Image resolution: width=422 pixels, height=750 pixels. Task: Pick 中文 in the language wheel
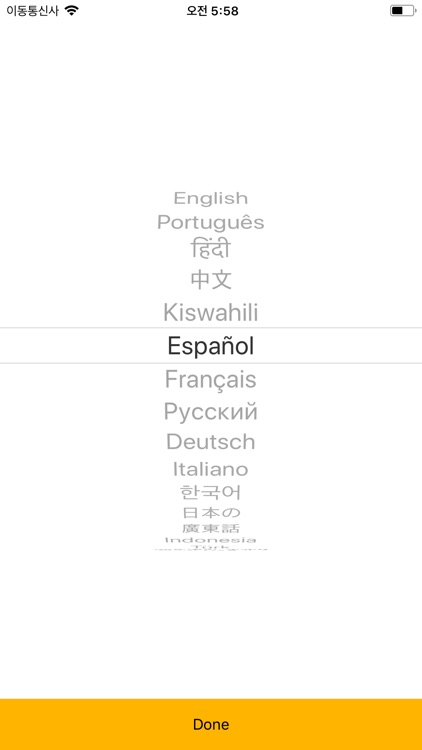point(211,279)
